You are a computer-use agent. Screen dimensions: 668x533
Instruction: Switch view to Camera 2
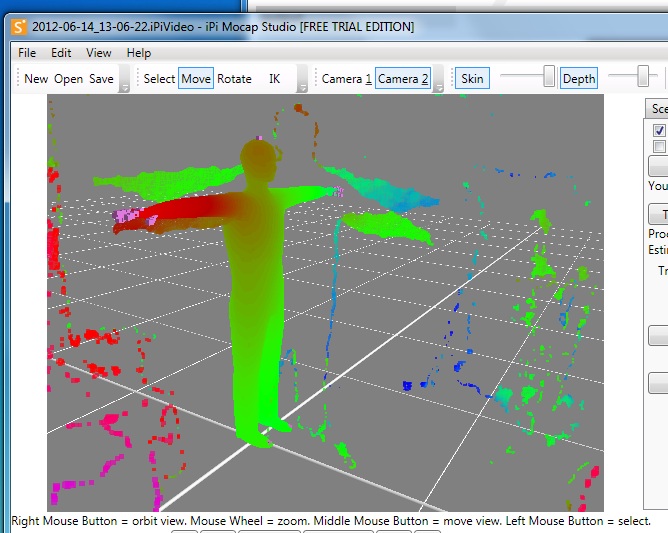(403, 78)
